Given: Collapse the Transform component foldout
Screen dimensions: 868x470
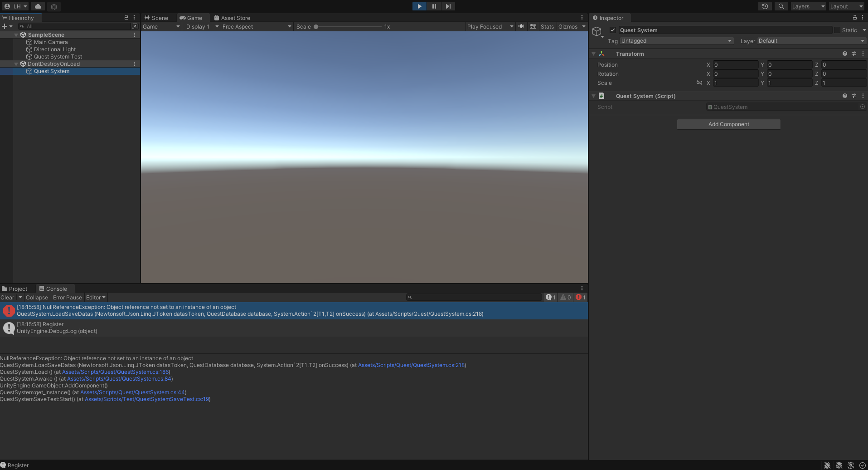Looking at the screenshot, I should click(x=593, y=54).
